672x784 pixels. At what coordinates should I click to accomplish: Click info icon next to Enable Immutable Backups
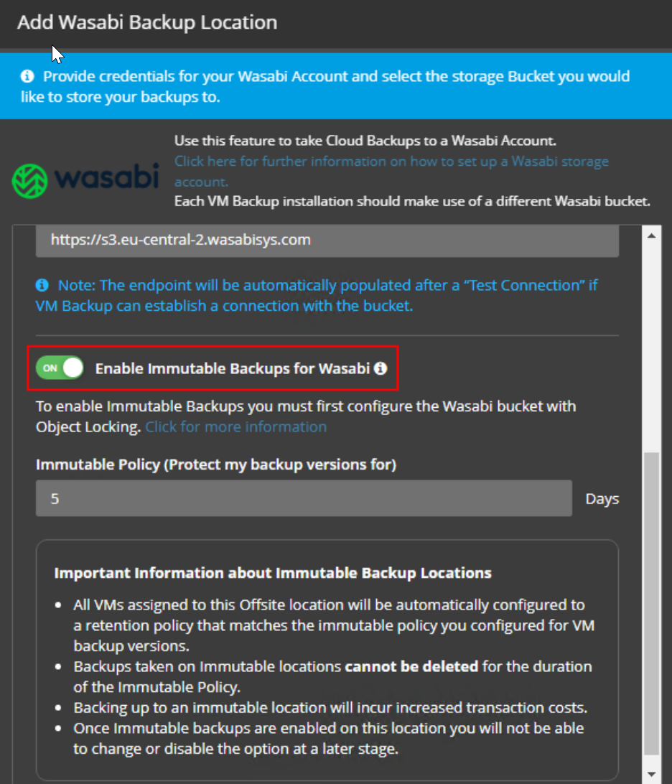[381, 368]
